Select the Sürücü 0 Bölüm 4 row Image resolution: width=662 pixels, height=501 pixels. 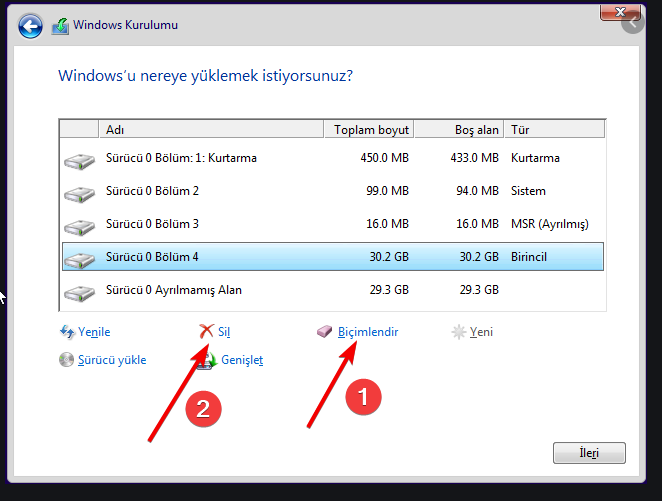333,257
